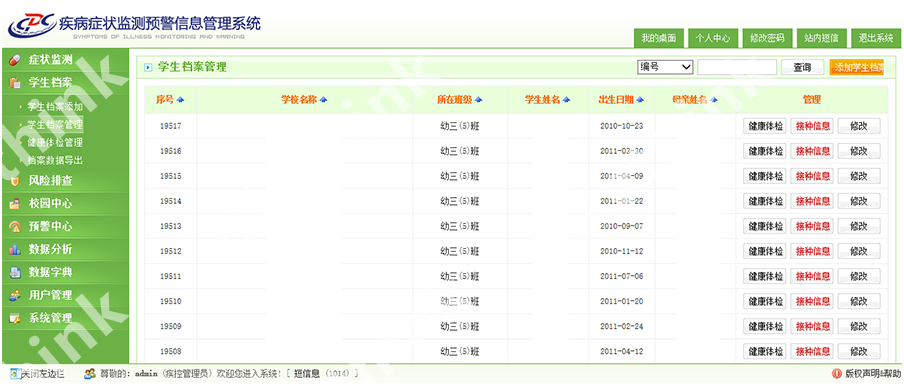Click serial number 19510 cell
Image resolution: width=904 pixels, height=384 pixels.
coord(171,302)
